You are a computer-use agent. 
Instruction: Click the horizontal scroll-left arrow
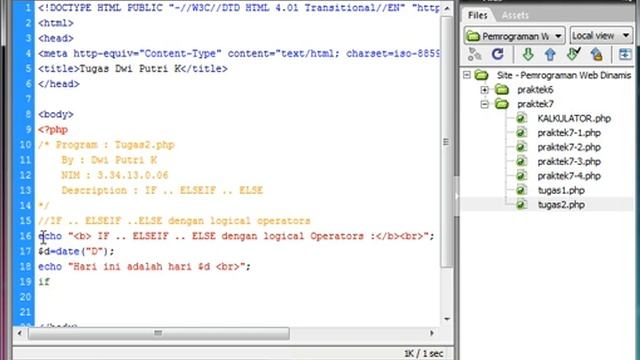[x=19, y=333]
